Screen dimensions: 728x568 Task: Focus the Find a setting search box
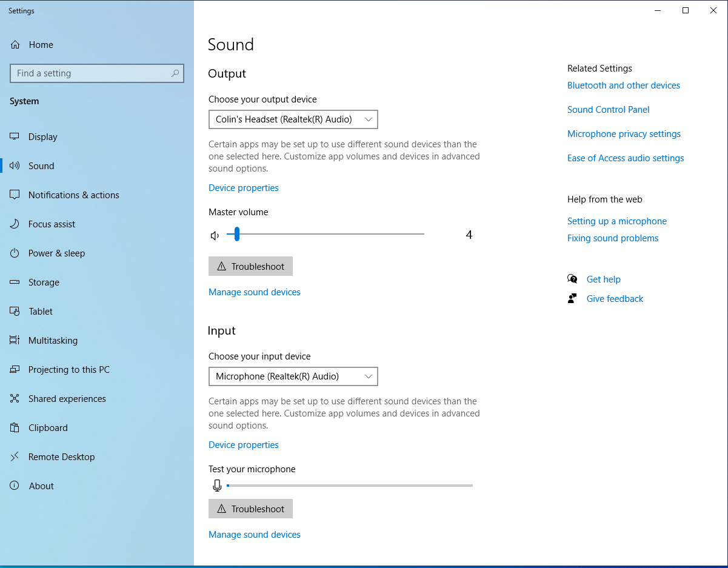tap(97, 73)
